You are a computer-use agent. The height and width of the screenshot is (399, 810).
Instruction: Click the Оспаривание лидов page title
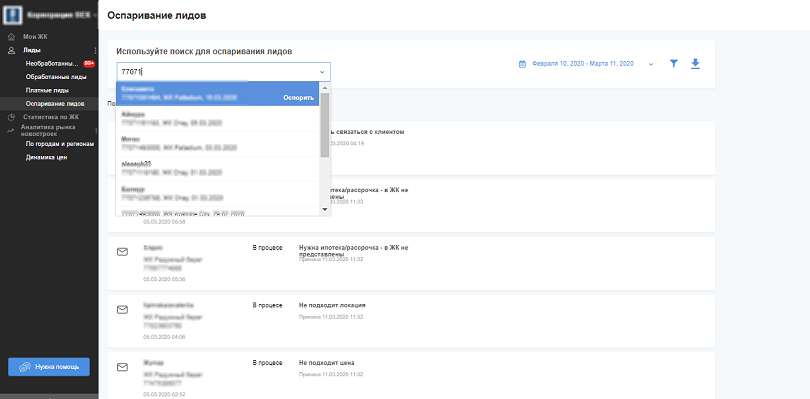157,16
